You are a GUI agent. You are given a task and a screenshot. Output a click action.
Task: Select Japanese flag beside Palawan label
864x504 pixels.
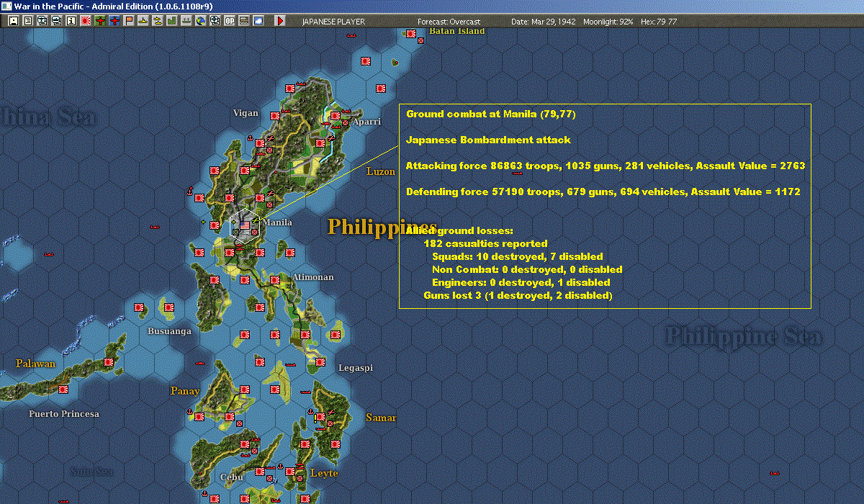[109, 361]
